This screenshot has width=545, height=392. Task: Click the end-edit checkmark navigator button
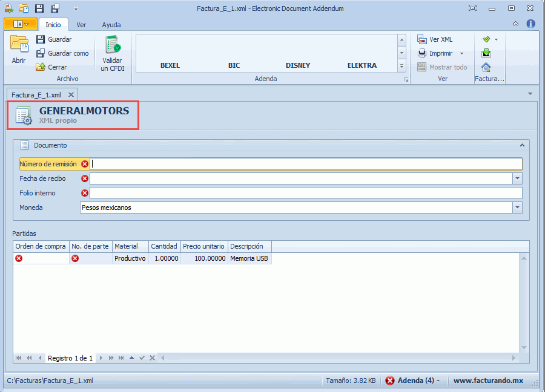(142, 358)
